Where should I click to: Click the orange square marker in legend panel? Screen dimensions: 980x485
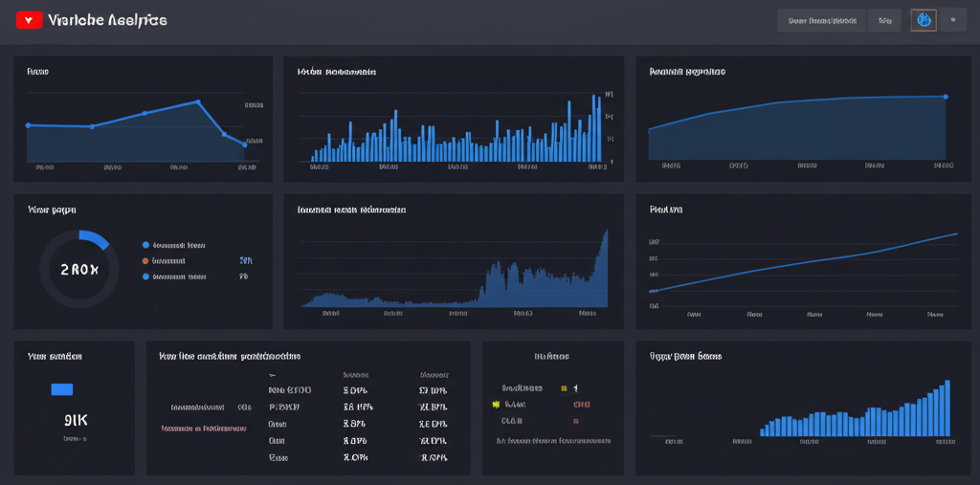click(x=563, y=388)
